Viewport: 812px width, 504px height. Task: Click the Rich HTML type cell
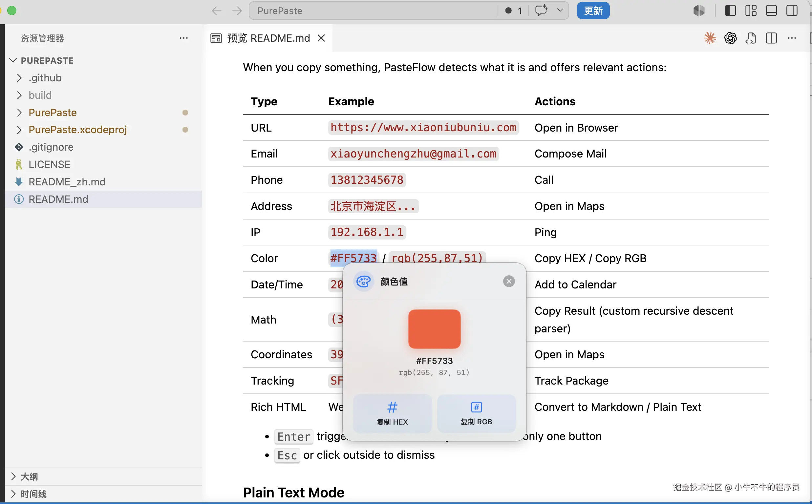(278, 407)
